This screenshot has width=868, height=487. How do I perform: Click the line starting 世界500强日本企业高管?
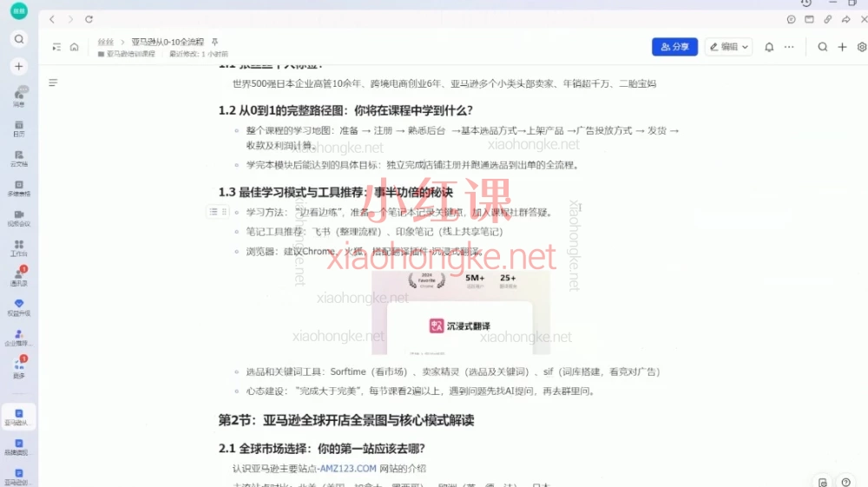click(444, 83)
